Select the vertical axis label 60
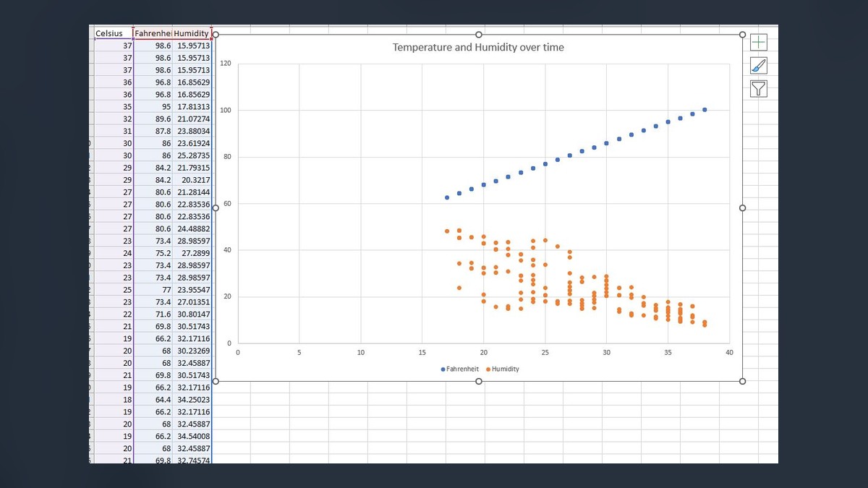868x488 pixels. pos(226,204)
